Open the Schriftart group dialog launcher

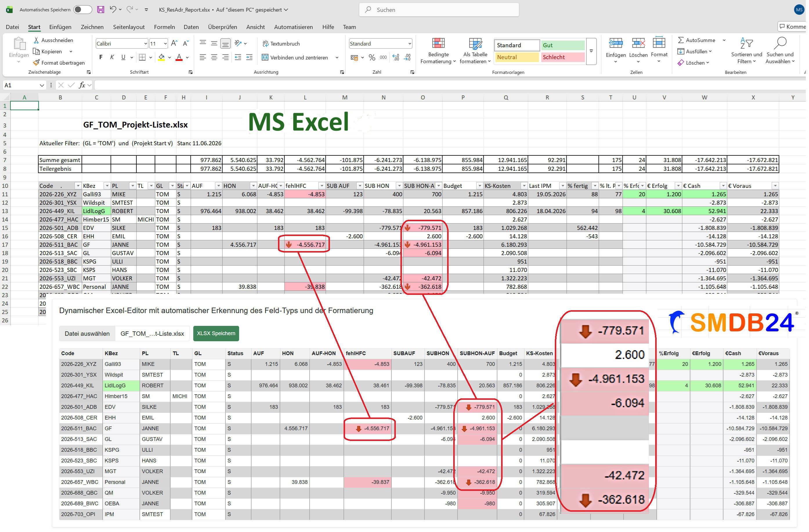coord(191,72)
